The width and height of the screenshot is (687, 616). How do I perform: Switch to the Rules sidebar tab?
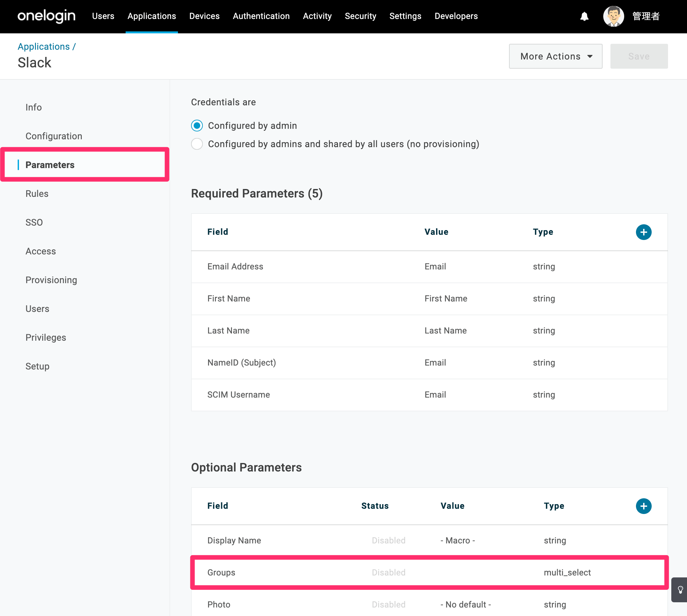click(x=37, y=194)
